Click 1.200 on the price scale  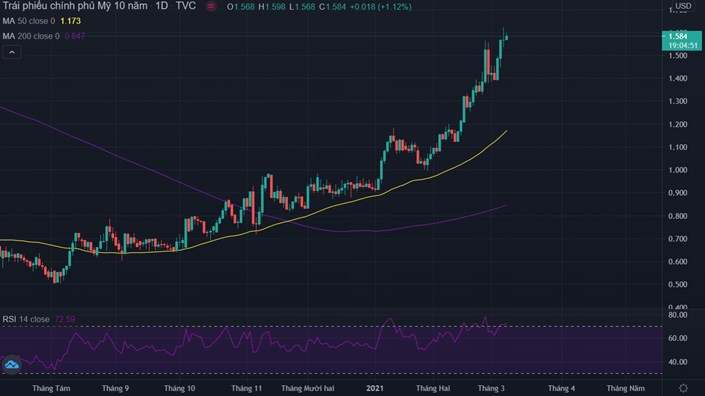678,124
